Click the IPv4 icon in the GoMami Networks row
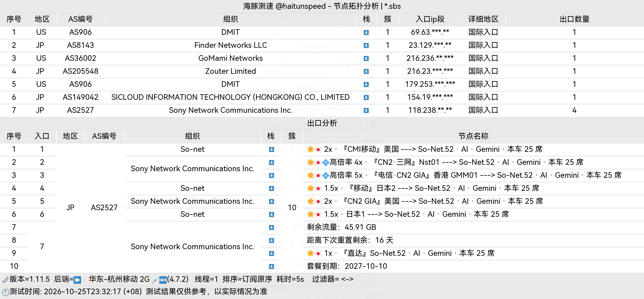 (366, 59)
